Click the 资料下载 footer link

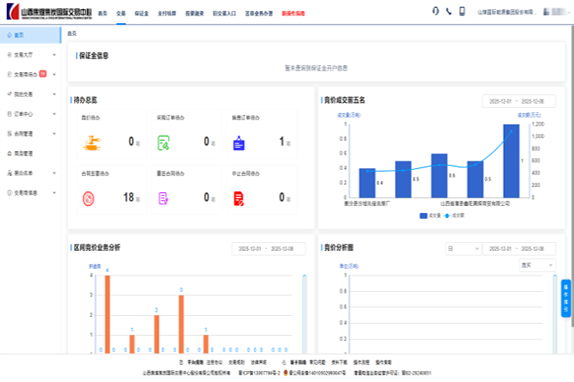(339, 362)
